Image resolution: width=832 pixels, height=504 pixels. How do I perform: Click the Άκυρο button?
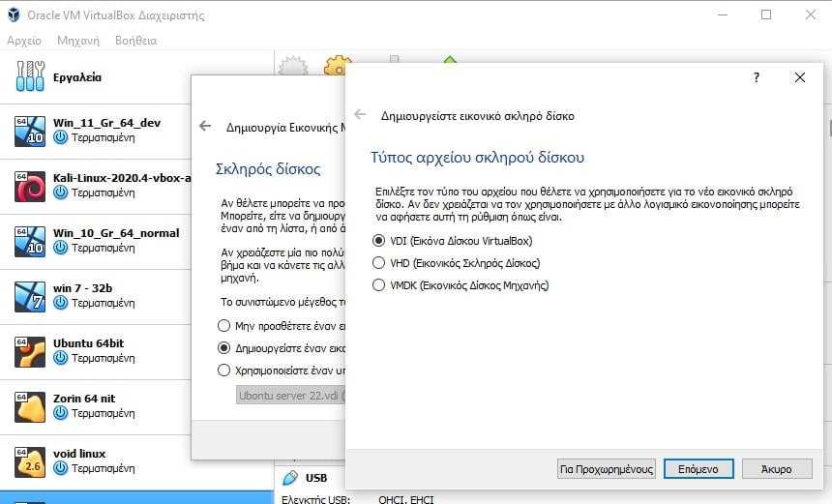776,469
